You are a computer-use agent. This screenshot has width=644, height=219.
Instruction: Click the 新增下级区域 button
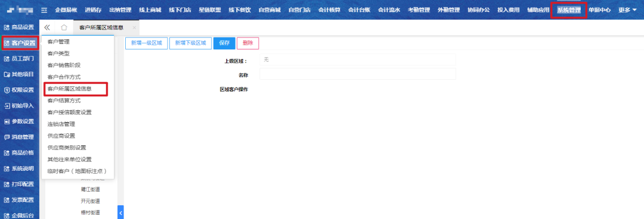(x=191, y=43)
